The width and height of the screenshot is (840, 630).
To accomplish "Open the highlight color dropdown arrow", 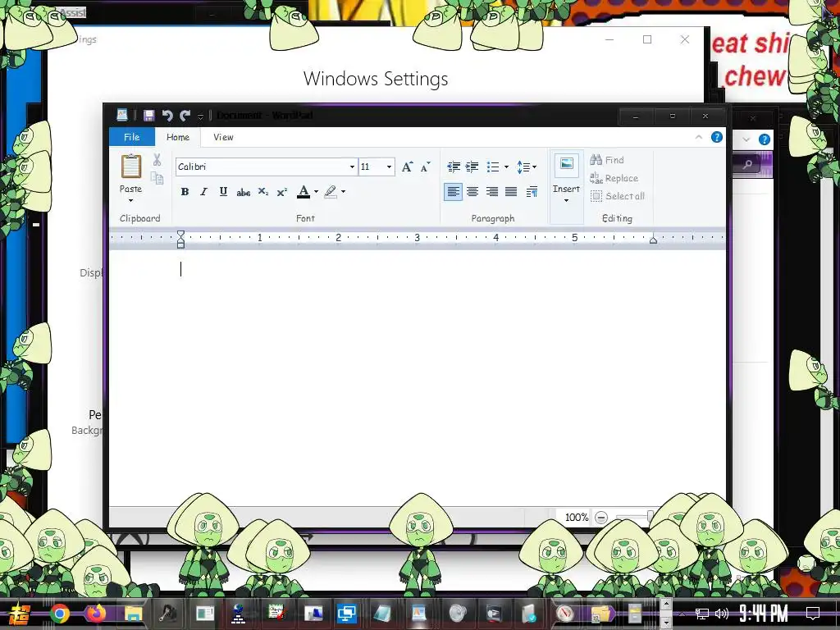I will [344, 192].
